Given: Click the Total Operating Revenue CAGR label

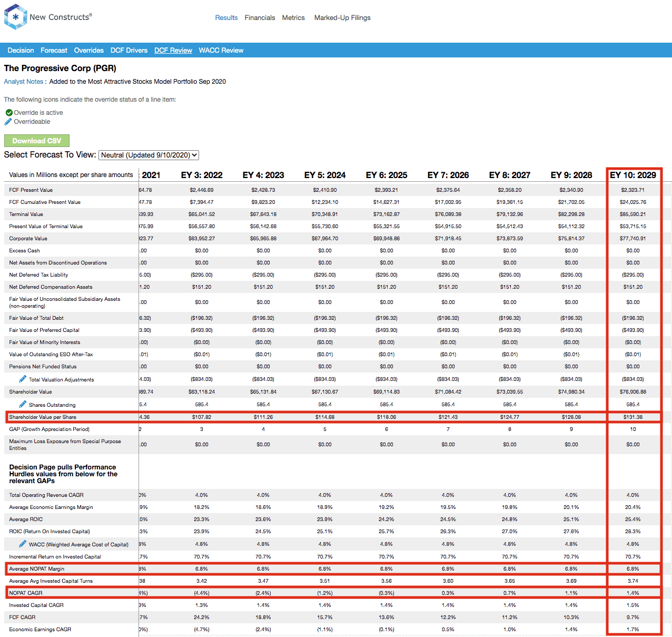Looking at the screenshot, I should pyautogui.click(x=46, y=495).
